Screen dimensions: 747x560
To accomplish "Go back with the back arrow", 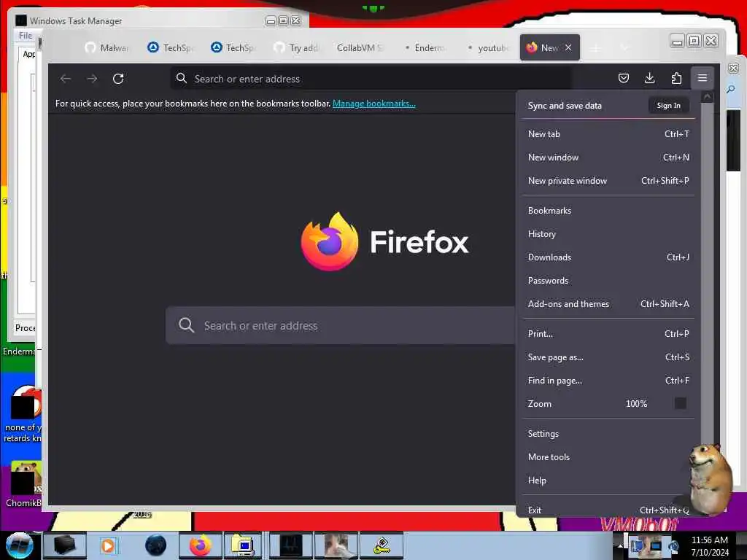I will (x=66, y=79).
